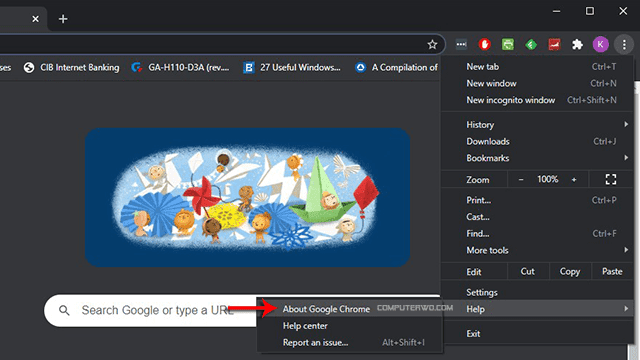Viewport: 640px width, 360px height.
Task: Open Help center from submenu
Action: (350, 326)
